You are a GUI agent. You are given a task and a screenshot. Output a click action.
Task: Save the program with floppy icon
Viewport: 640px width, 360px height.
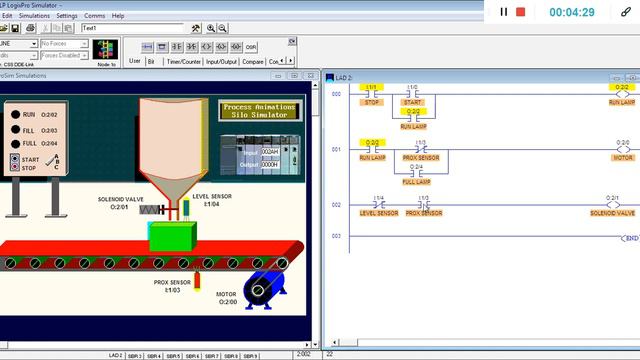click(x=15, y=28)
